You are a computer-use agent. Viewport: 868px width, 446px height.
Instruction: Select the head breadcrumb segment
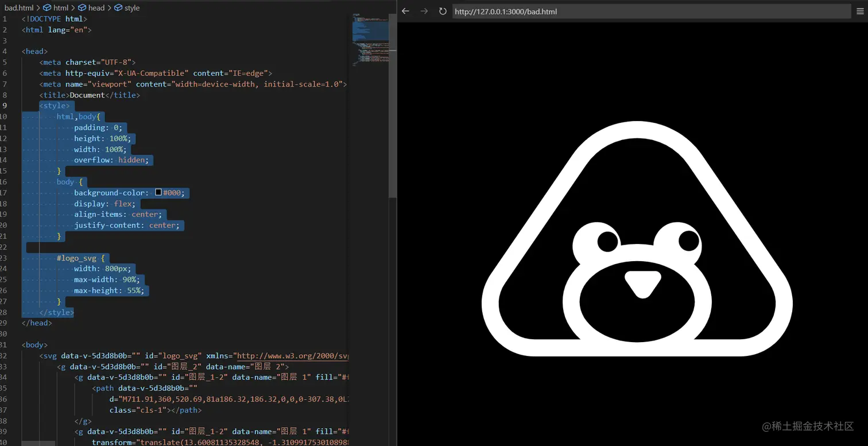point(91,7)
